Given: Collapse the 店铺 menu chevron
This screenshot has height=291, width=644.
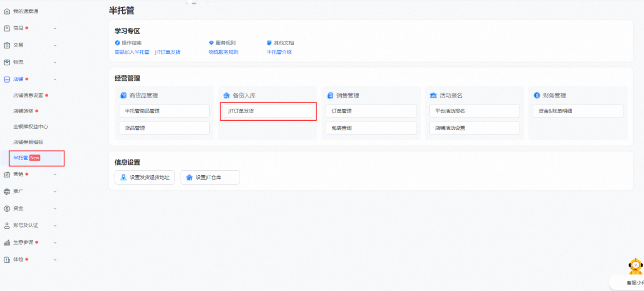Looking at the screenshot, I should (55, 80).
